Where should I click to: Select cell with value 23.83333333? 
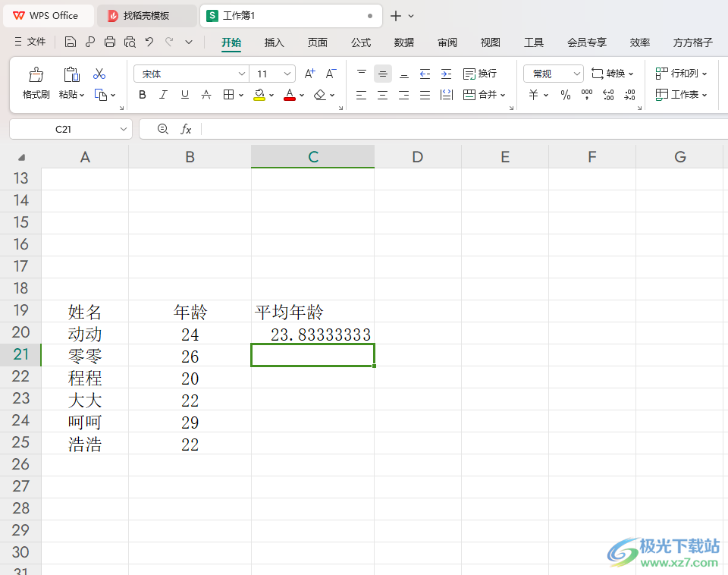pos(313,334)
